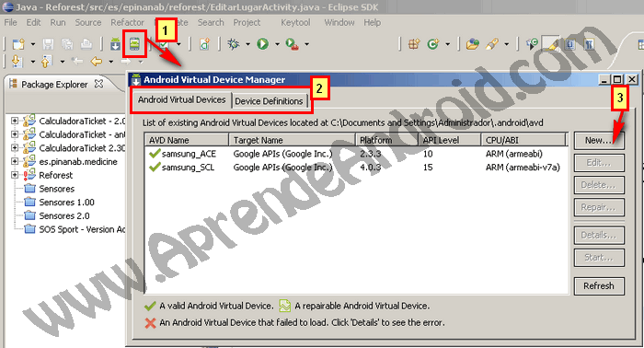
Task: Sort by the AVD Name column header
Action: tap(187, 140)
